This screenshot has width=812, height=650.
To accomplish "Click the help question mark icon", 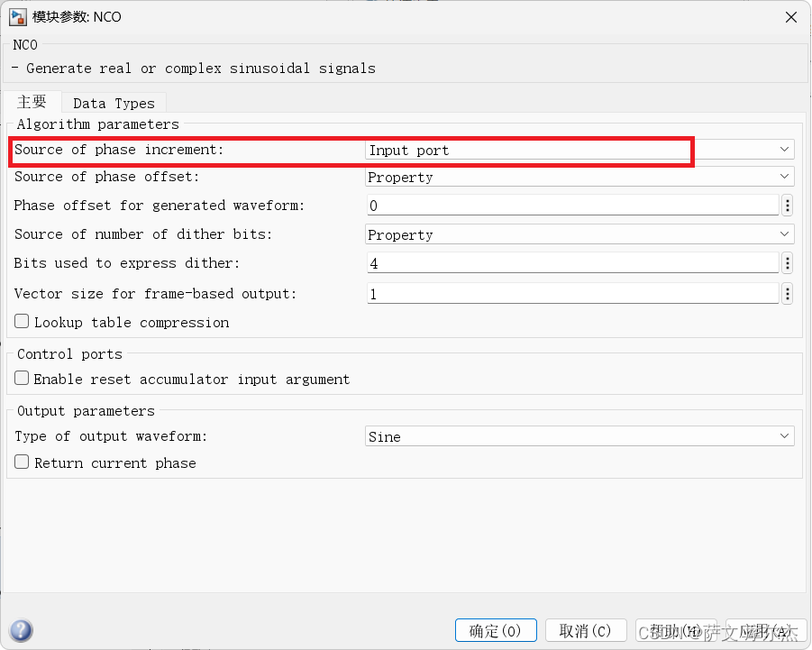I will [x=20, y=630].
